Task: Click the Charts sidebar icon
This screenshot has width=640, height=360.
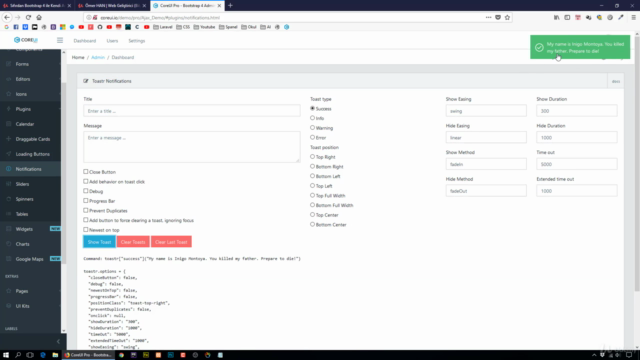Action: (9, 244)
